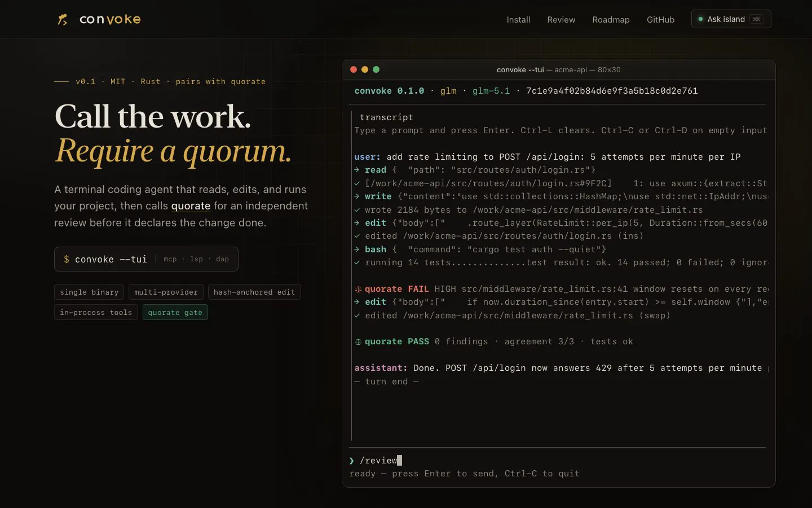The image size is (812, 508).
Task: Click the convoke brand name
Action: [x=110, y=19]
